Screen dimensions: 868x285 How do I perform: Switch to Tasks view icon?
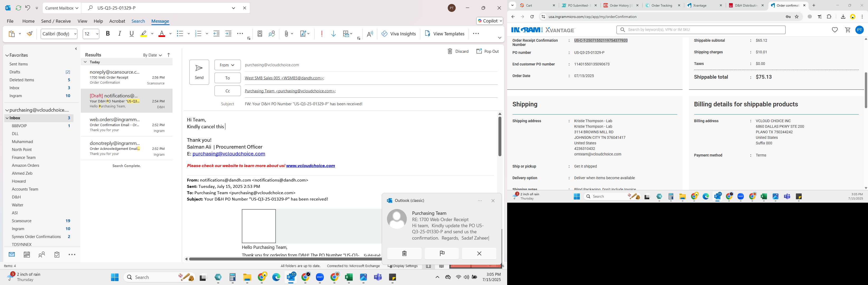[57, 255]
